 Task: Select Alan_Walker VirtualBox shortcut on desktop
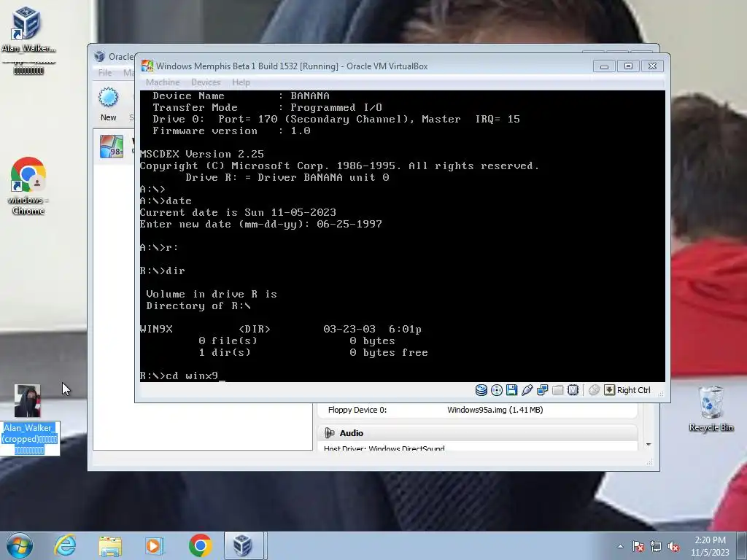(28, 39)
